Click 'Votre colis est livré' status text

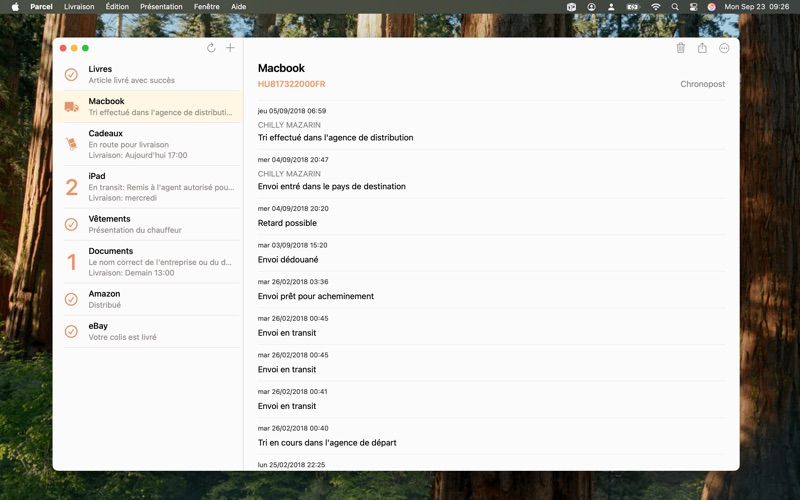[122, 337]
